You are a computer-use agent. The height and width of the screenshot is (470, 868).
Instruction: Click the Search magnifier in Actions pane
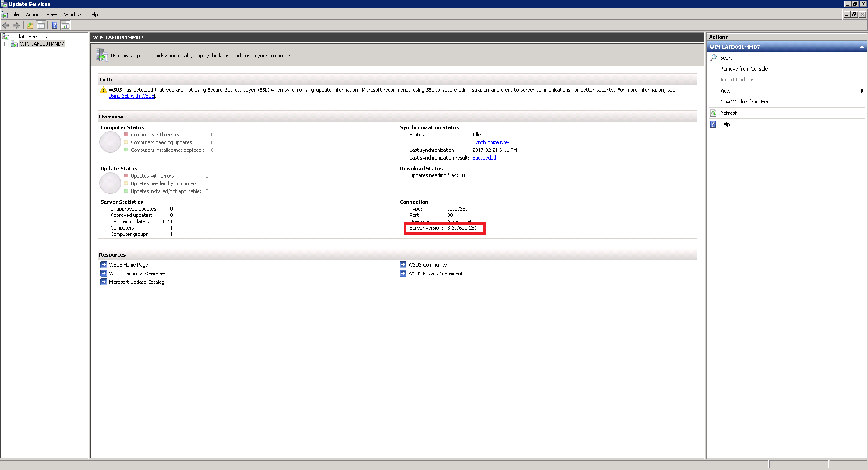point(713,58)
